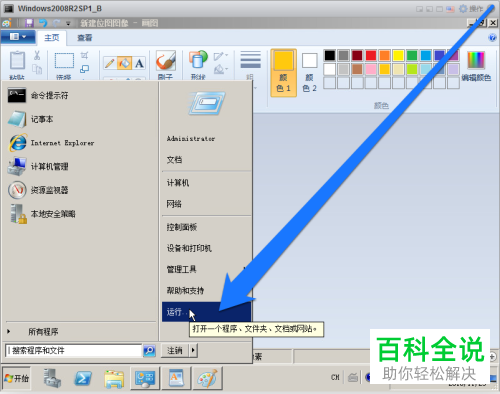Open the shape outline dropdown in Paint
Viewport: 500px width, 394px height.
(x=220, y=56)
